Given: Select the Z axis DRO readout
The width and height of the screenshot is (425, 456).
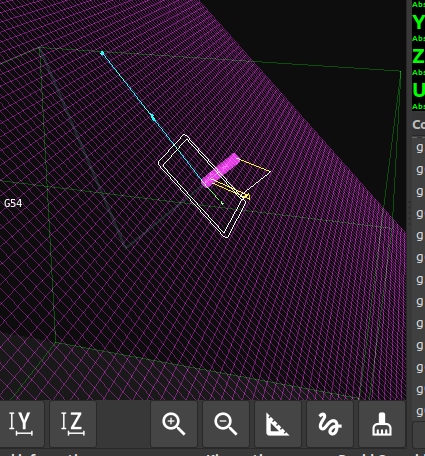Looking at the screenshot, I should 418,56.
